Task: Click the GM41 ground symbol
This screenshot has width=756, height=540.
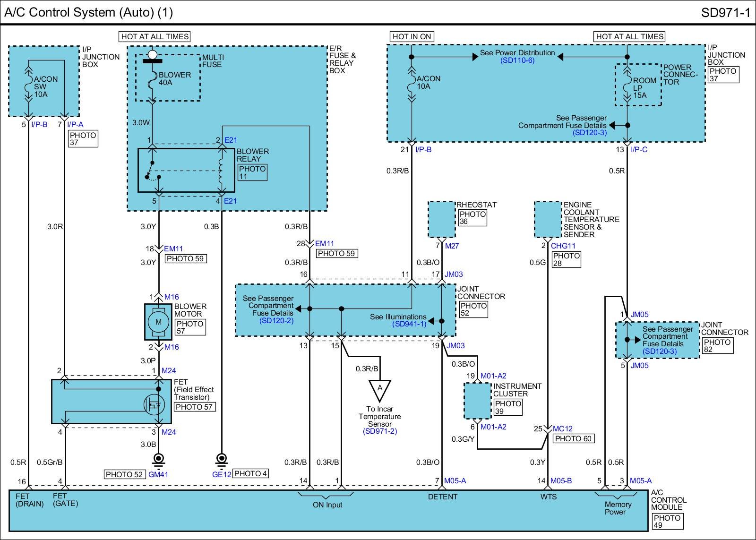Action: click(158, 459)
